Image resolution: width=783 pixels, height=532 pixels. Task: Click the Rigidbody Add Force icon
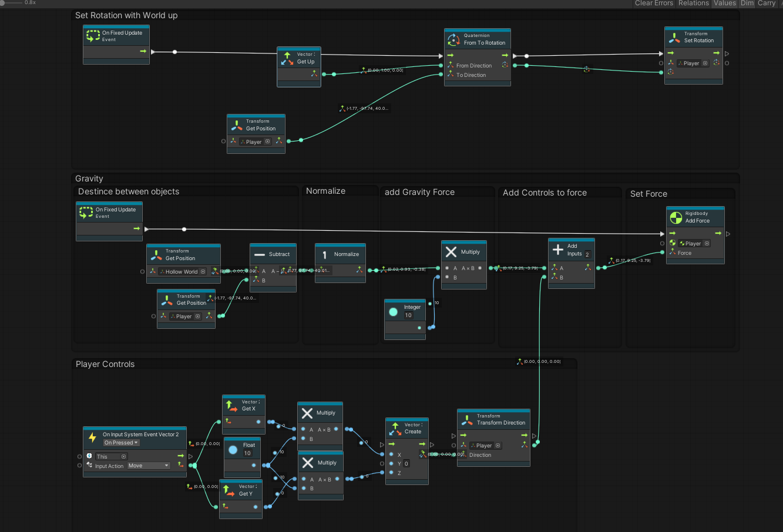[676, 218]
